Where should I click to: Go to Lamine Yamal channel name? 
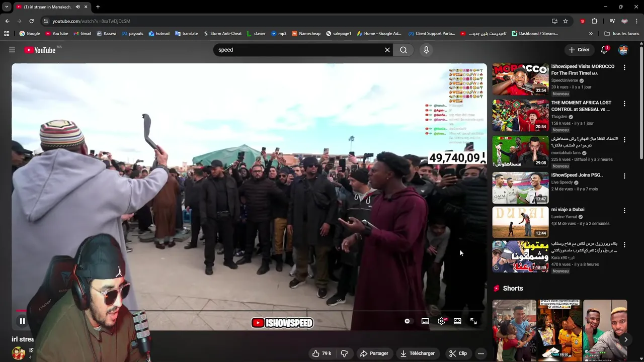point(564,217)
